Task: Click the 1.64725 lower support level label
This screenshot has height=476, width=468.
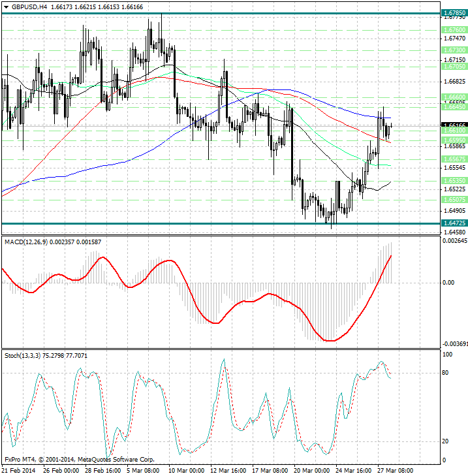Action: [454, 223]
